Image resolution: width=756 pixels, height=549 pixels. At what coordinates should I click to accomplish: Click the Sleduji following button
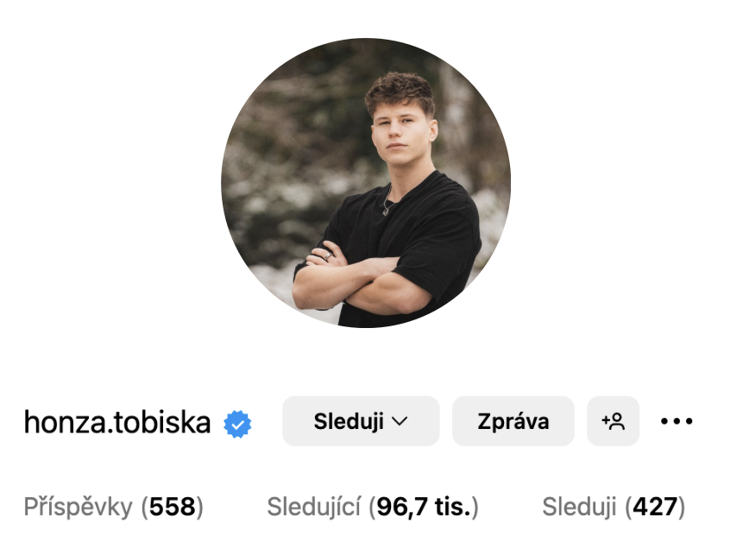[361, 421]
